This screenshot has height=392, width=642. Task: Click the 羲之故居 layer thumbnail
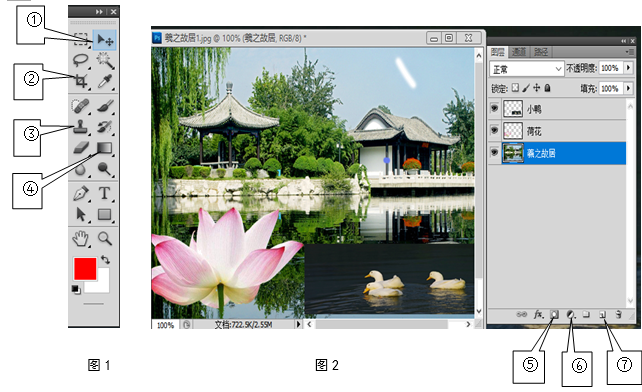click(513, 153)
